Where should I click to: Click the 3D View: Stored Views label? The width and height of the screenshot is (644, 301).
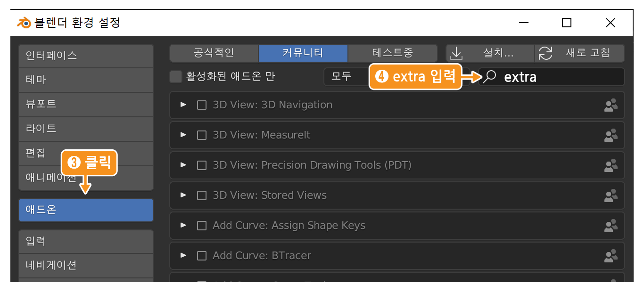point(270,195)
